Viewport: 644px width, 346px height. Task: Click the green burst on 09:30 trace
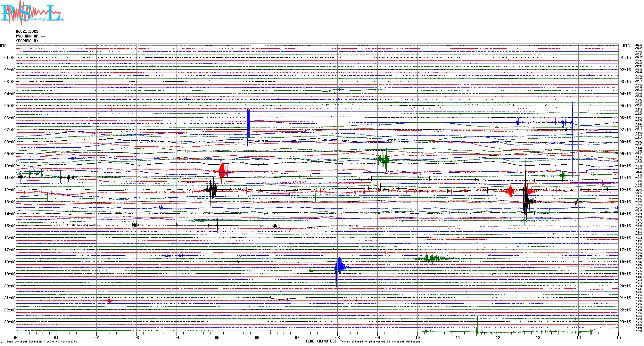click(383, 159)
